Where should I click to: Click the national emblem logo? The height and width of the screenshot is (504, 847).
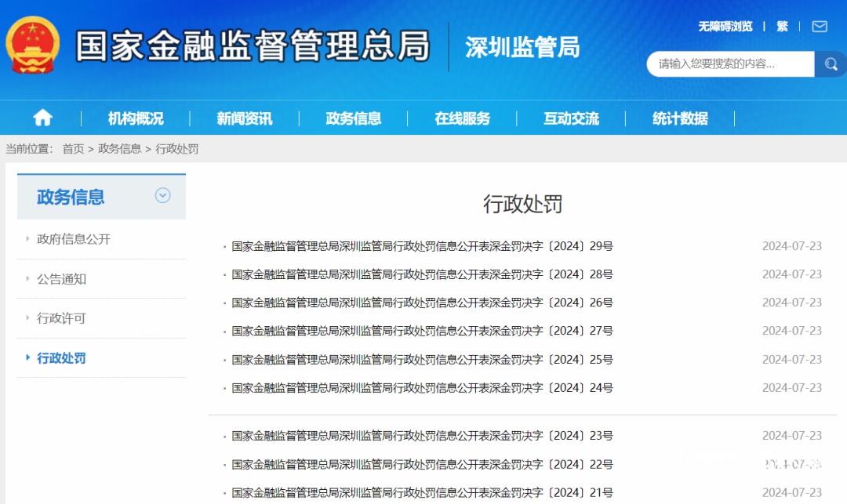tap(32, 45)
